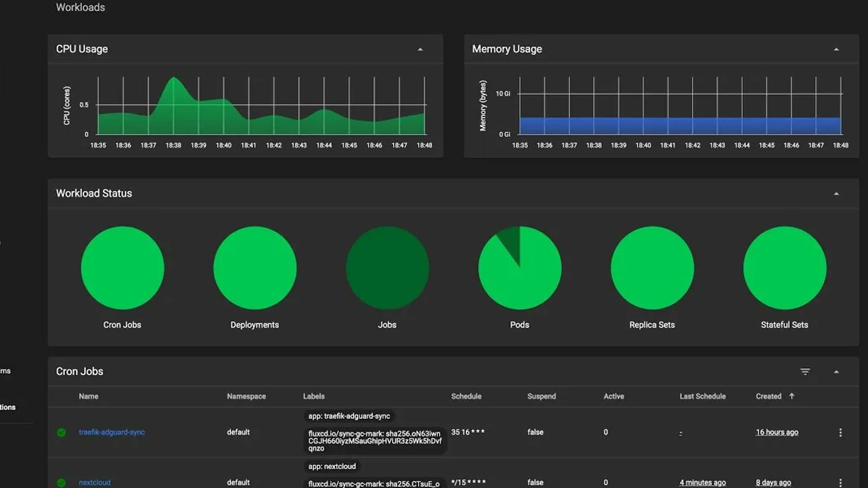
Task: Collapse the CPU Usage panel
Action: tap(420, 49)
